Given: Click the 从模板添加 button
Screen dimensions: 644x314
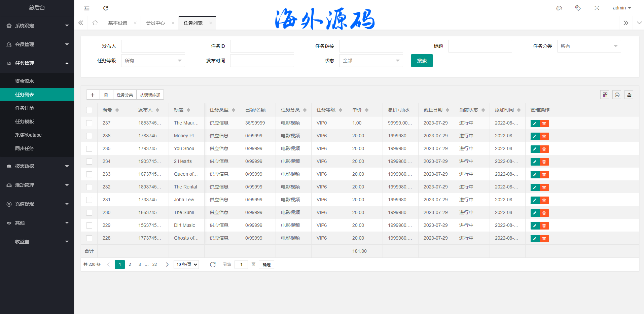Looking at the screenshot, I should click(x=150, y=95).
